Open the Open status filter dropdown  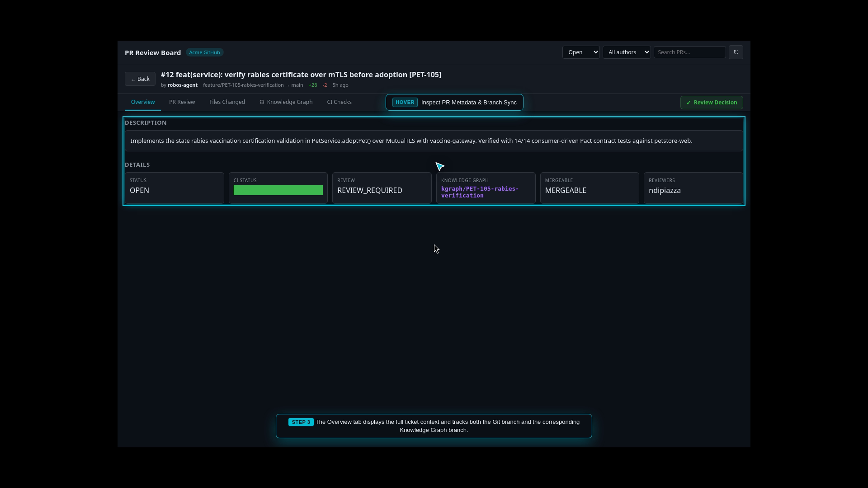click(581, 52)
